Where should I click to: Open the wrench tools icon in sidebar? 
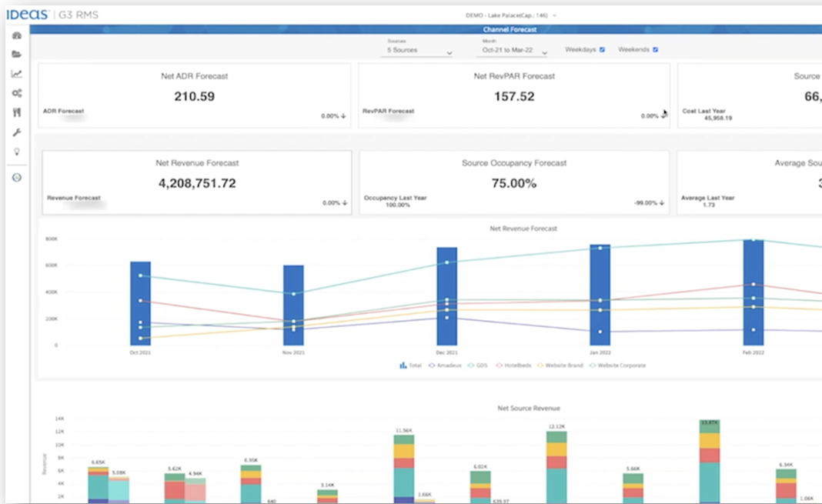pos(17,132)
